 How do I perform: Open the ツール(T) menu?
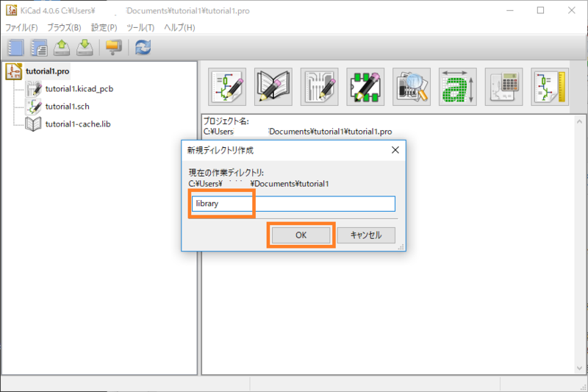coord(140,28)
